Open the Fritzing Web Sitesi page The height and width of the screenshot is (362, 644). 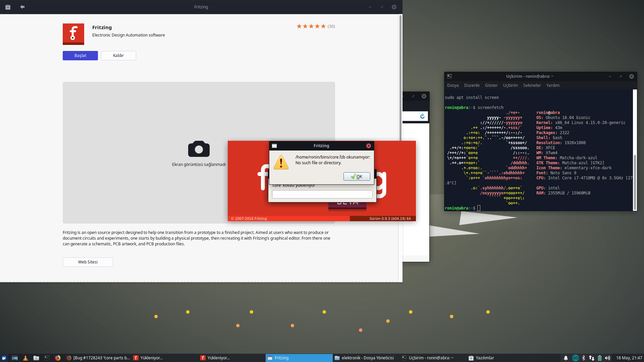click(88, 262)
